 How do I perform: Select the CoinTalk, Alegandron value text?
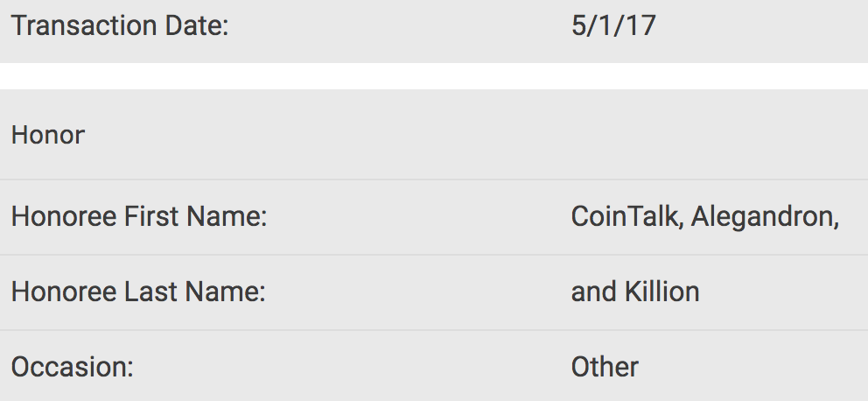704,216
